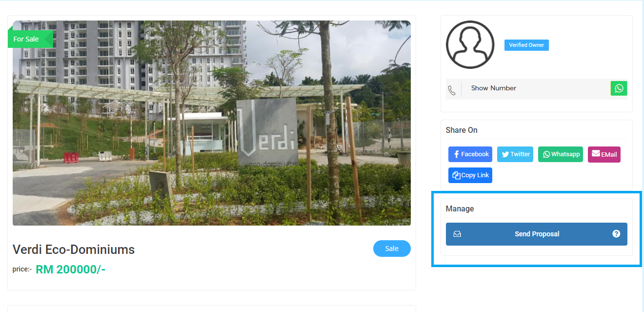
Task: Share listing on Facebook
Action: click(x=470, y=154)
